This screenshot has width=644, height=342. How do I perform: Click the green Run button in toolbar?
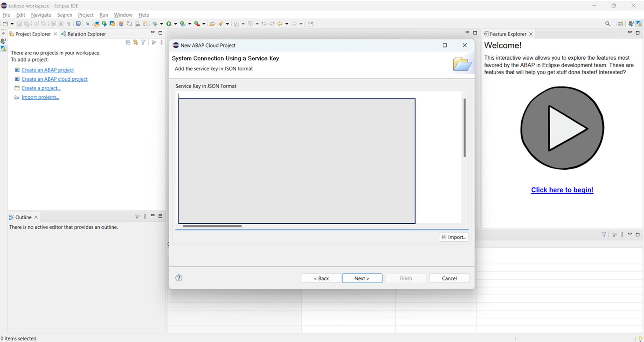click(169, 24)
